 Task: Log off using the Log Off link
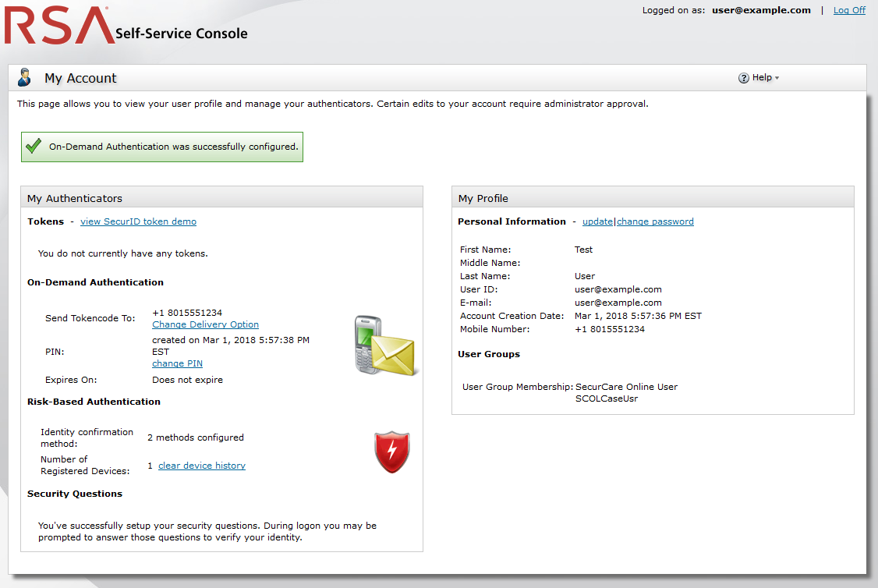848,10
